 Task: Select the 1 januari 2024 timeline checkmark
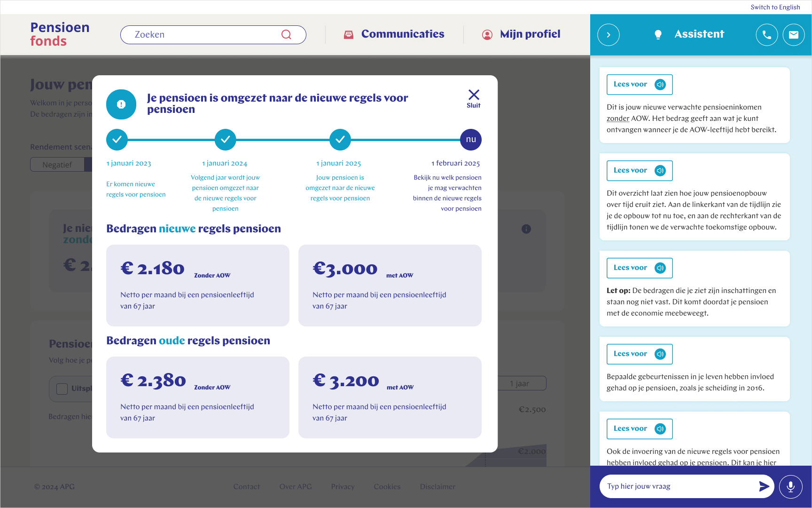pyautogui.click(x=226, y=140)
